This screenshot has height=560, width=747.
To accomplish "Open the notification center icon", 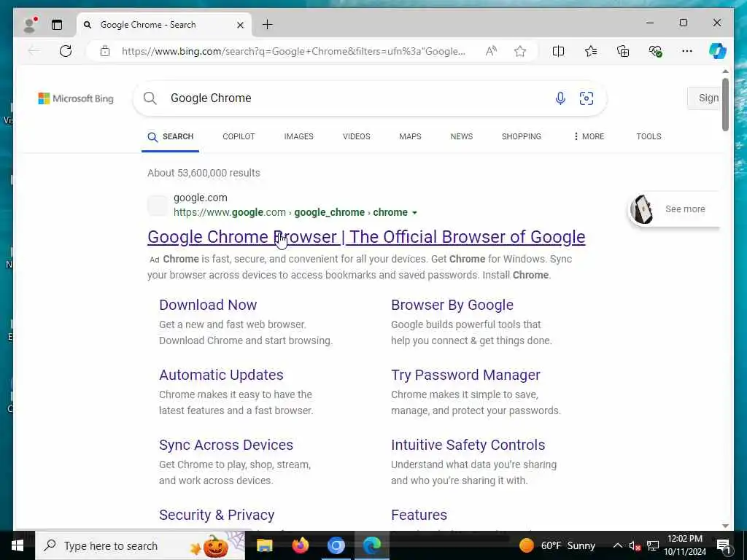I will (724, 545).
